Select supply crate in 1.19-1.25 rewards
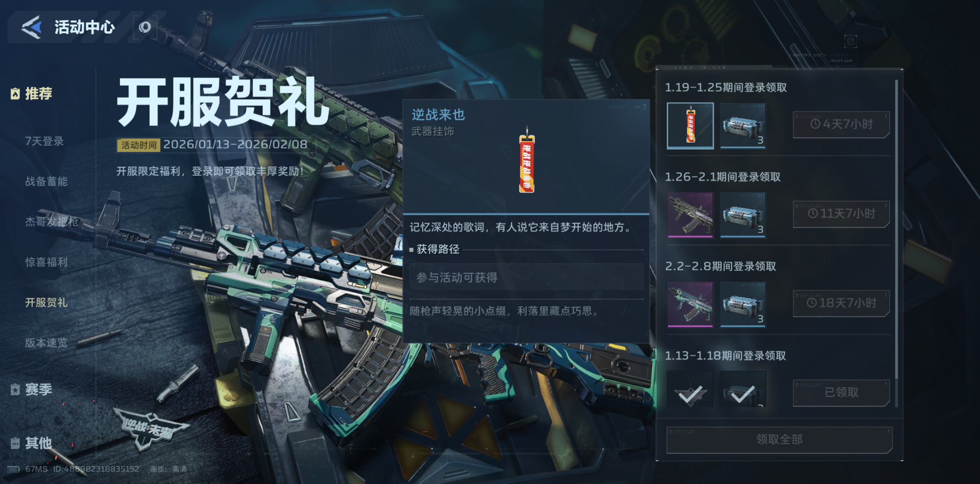980x484 pixels. [x=743, y=126]
